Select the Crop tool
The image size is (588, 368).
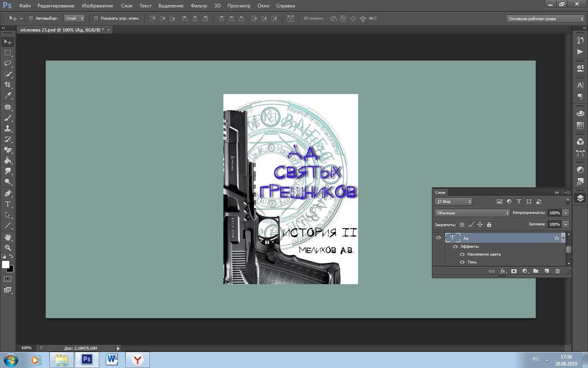(8, 85)
